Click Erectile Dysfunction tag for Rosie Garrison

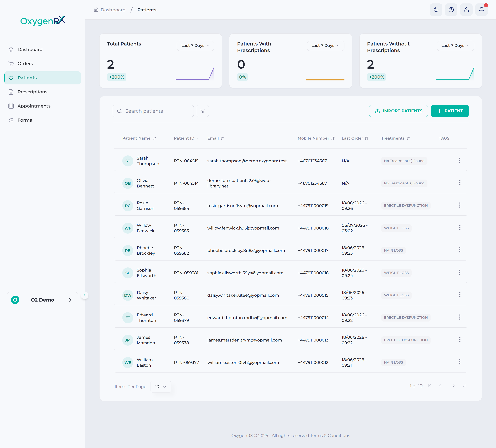pyautogui.click(x=406, y=206)
